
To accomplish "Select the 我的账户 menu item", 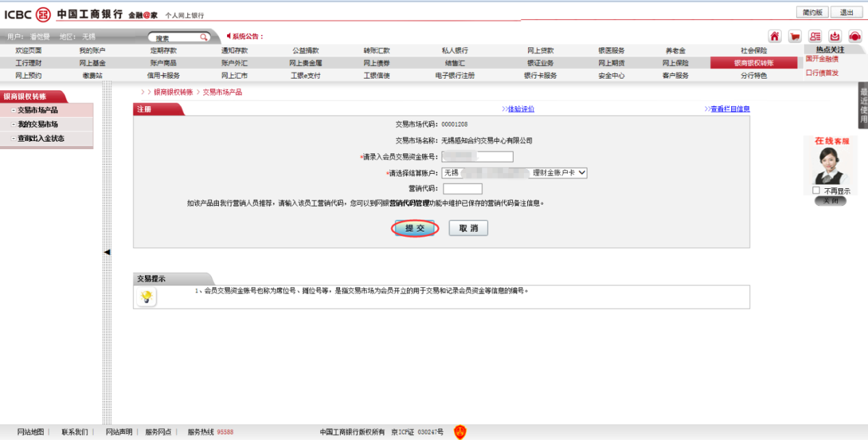I will (x=92, y=51).
